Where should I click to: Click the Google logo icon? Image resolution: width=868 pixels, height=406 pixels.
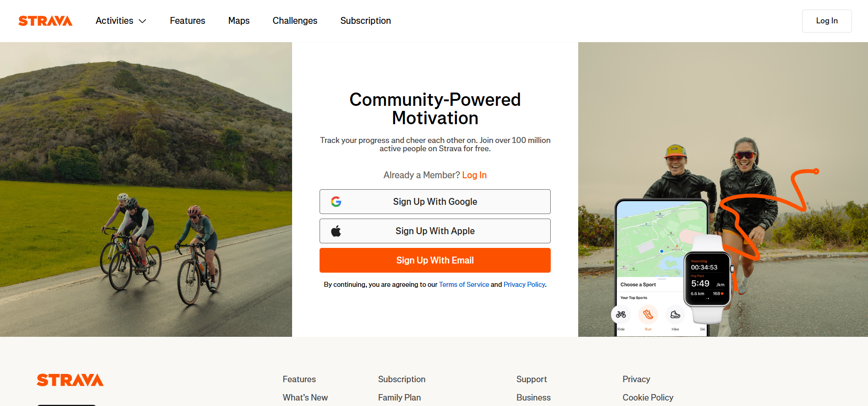336,202
